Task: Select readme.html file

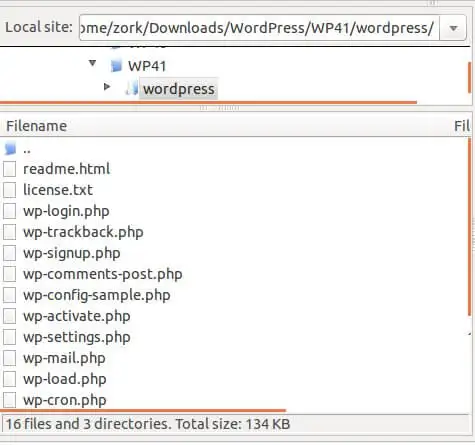Action: pyautogui.click(x=66, y=169)
